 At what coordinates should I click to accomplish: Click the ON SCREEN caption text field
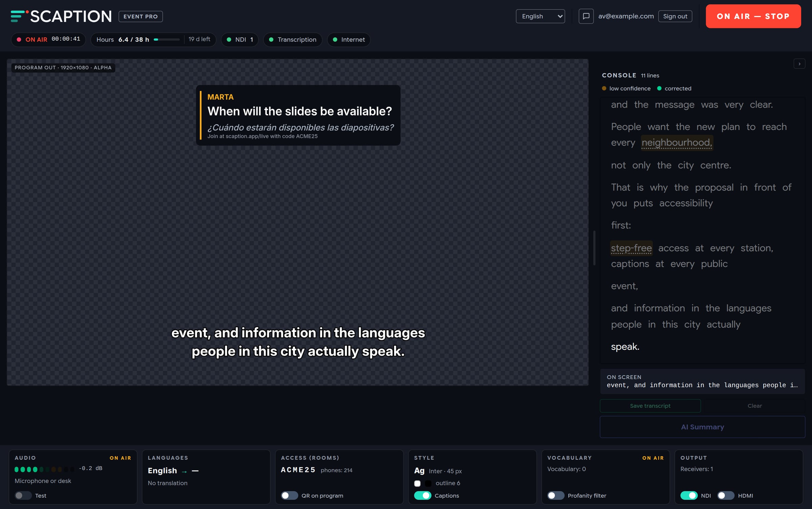(702, 381)
